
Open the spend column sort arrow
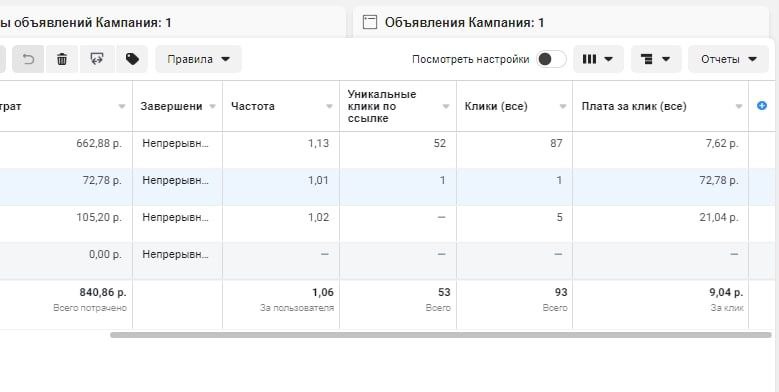tap(122, 106)
